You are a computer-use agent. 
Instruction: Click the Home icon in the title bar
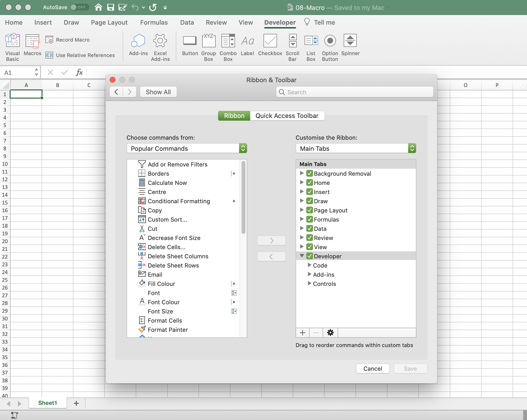(98, 7)
